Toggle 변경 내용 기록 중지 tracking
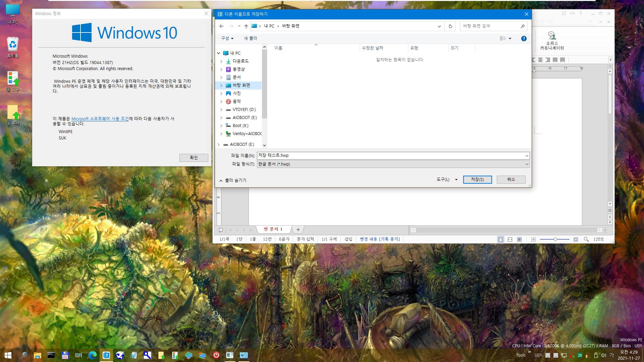Viewport: 644px width, 362px height. [380, 239]
